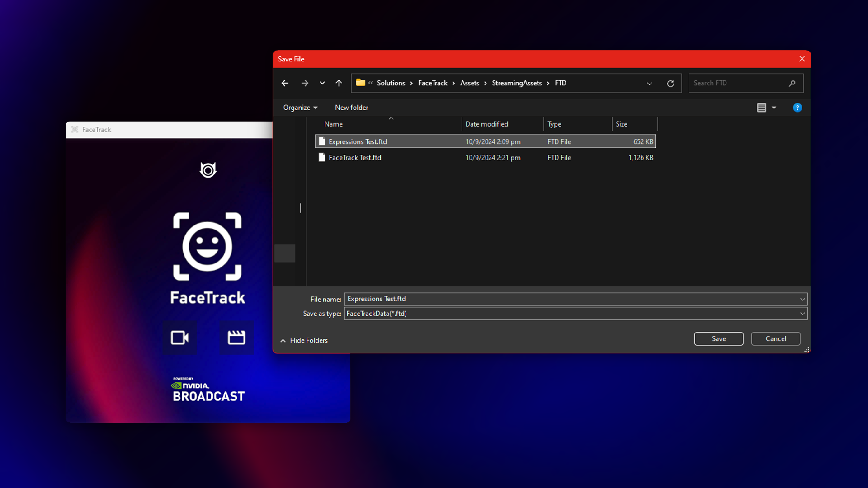Click the search magnifier icon
This screenshot has width=868, height=488.
[x=792, y=83]
